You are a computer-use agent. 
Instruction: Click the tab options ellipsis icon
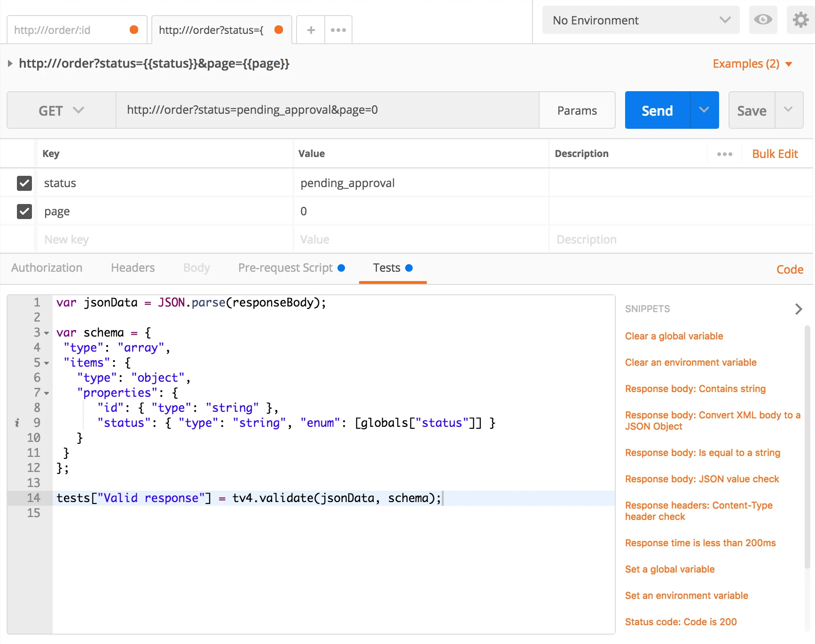(x=338, y=30)
